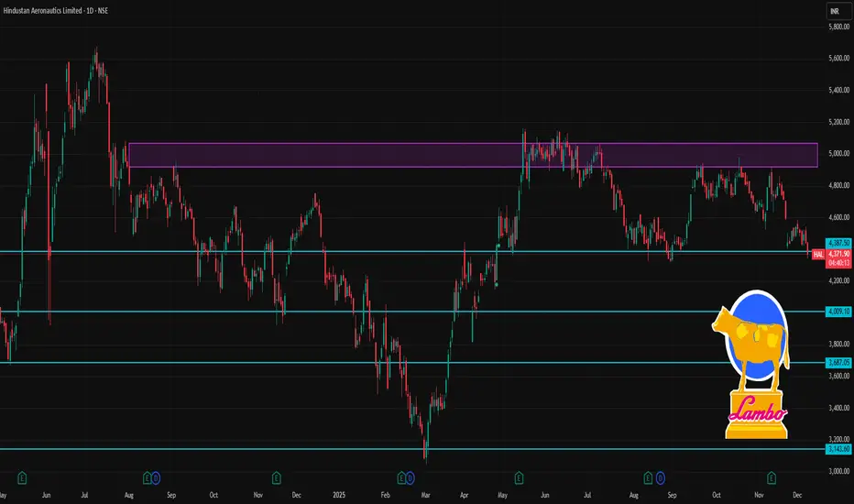
Task: Click the 5,200.00 price axis label
Action: coord(838,122)
